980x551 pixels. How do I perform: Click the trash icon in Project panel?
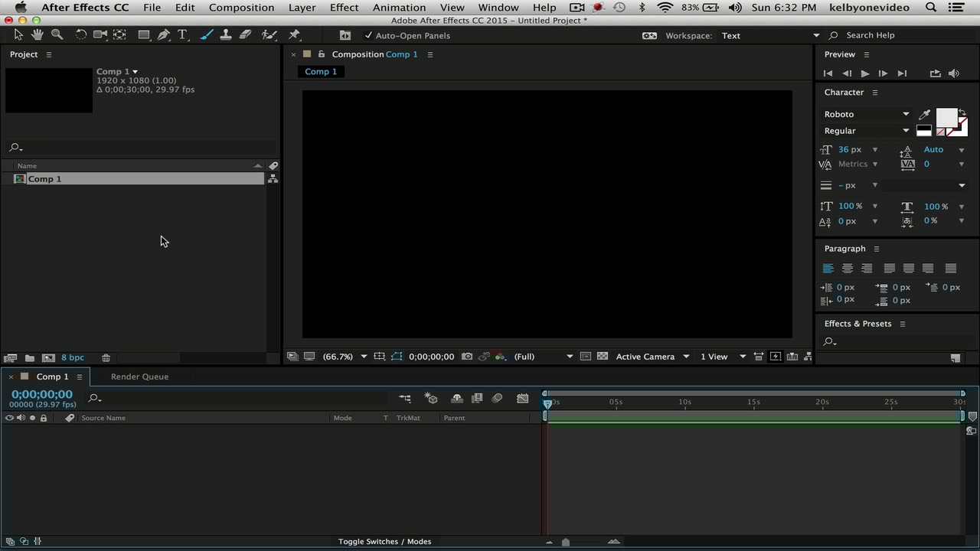click(106, 357)
